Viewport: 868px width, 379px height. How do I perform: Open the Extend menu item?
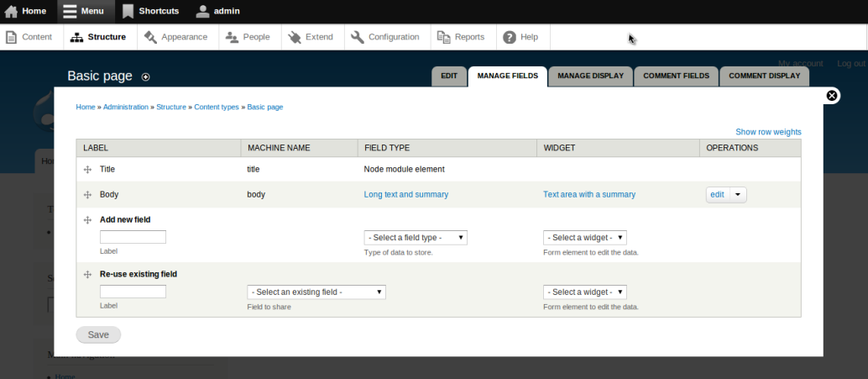(313, 37)
